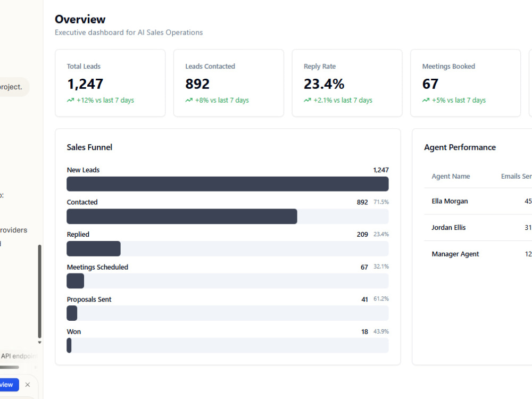The image size is (532, 399).
Task: Click the Won 43.9% percentage label
Action: coord(381,331)
